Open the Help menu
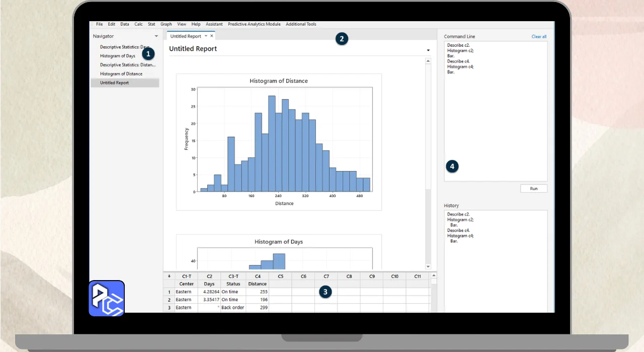The width and height of the screenshot is (644, 352). (x=196, y=24)
